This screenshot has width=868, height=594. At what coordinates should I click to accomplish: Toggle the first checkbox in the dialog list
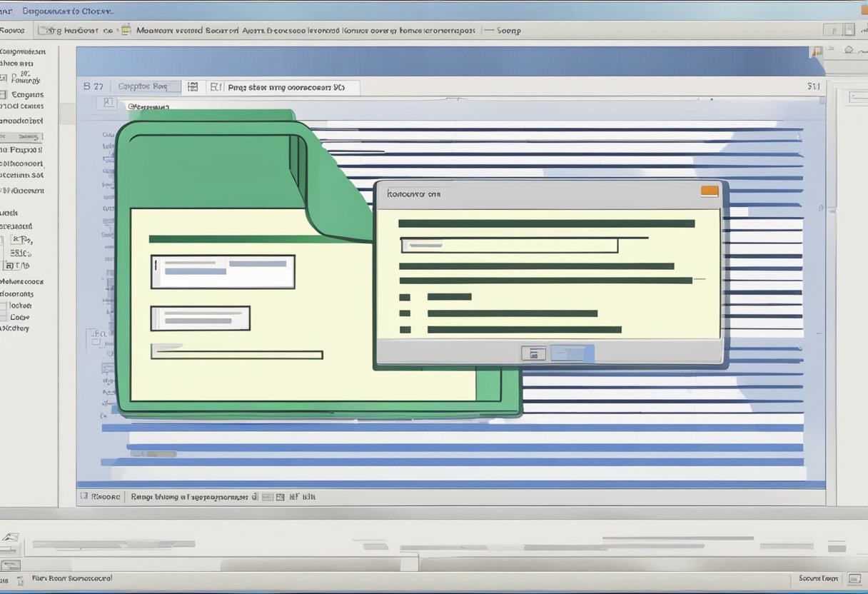(x=405, y=297)
